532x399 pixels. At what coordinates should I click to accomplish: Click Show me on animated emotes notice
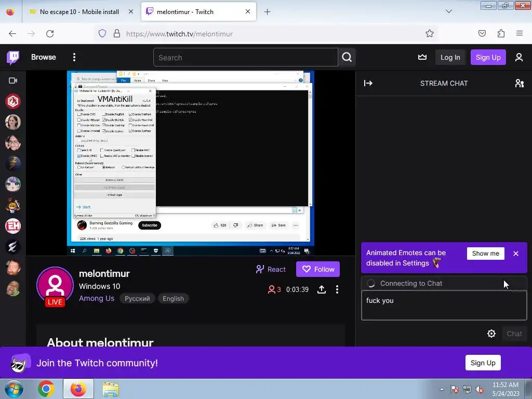pyautogui.click(x=486, y=254)
